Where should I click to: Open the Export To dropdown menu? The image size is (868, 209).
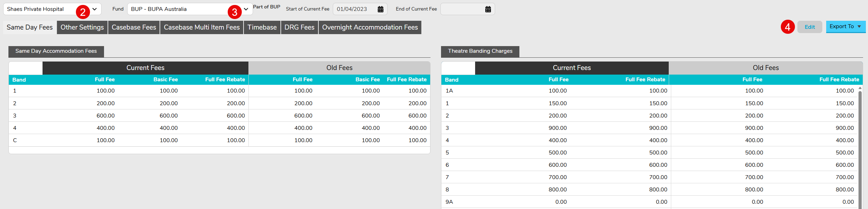846,27
